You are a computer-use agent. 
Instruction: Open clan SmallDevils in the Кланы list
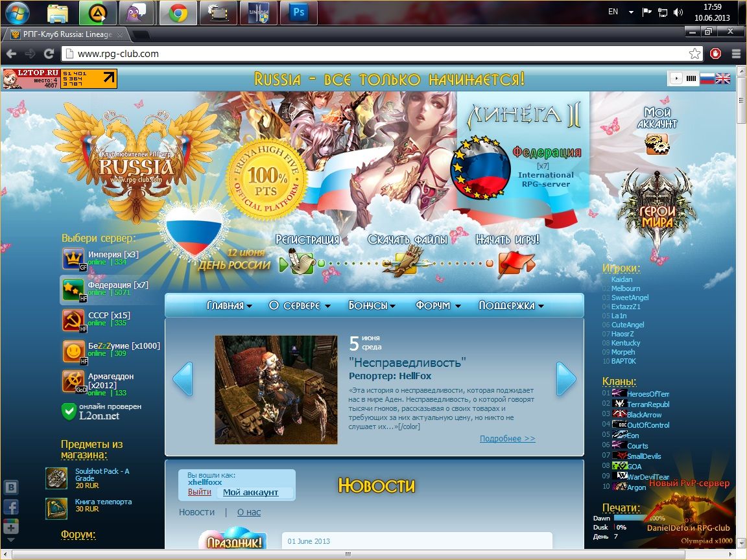[644, 456]
